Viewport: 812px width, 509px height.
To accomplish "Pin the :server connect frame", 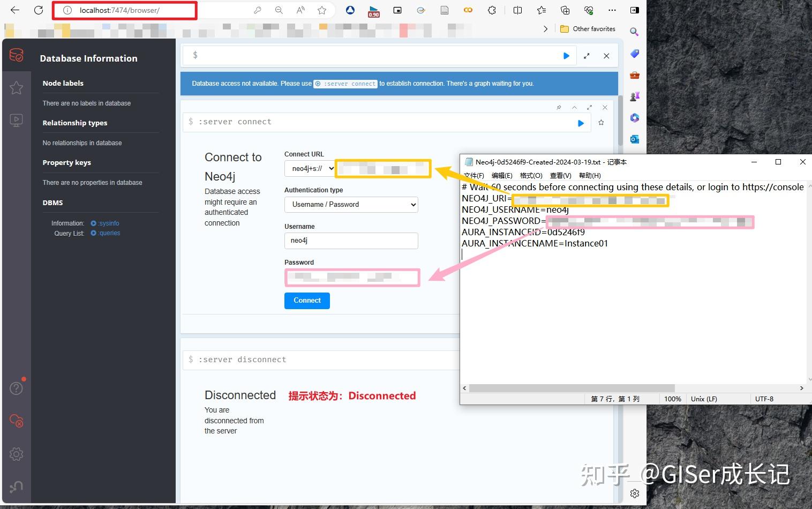I will click(559, 107).
